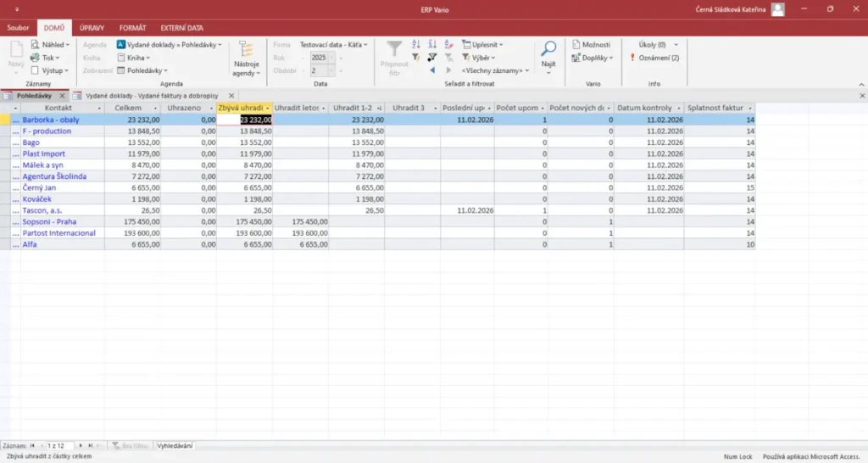Viewport: 868px width, 463px height.
Task: Open the Soubor menu
Action: point(18,27)
